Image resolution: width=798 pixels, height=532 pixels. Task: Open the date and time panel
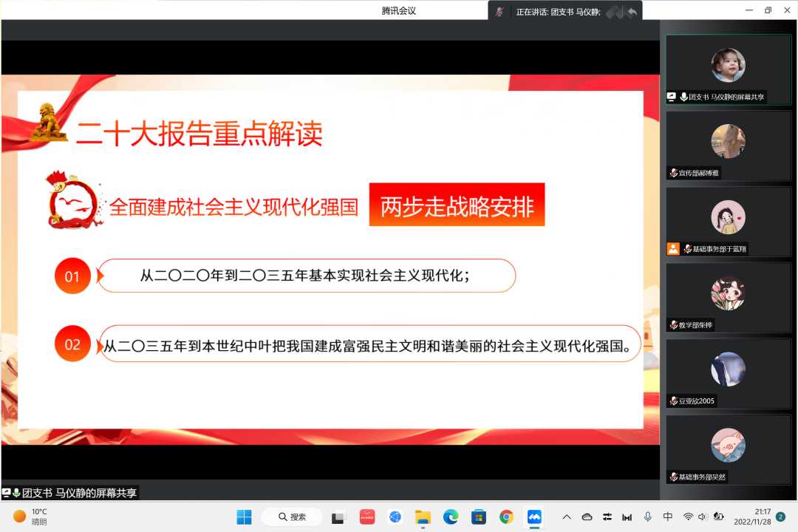click(752, 516)
